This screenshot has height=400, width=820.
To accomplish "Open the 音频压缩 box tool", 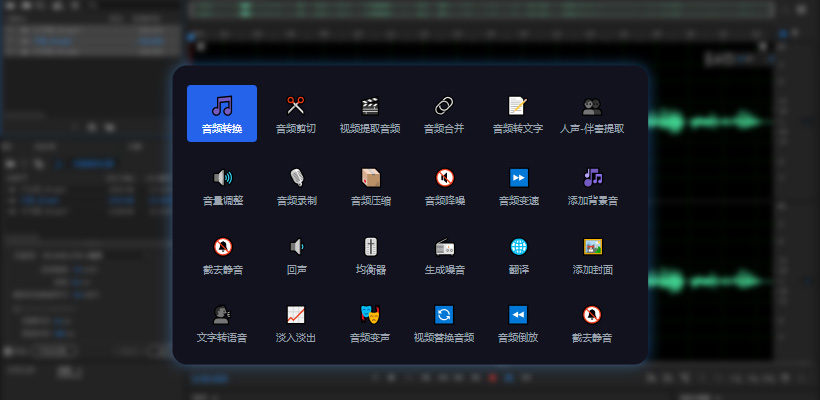I will pyautogui.click(x=370, y=186).
